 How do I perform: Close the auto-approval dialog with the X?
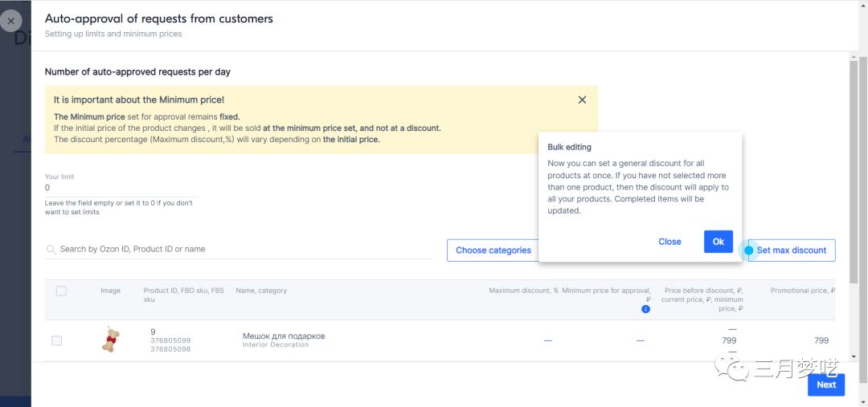pos(11,21)
